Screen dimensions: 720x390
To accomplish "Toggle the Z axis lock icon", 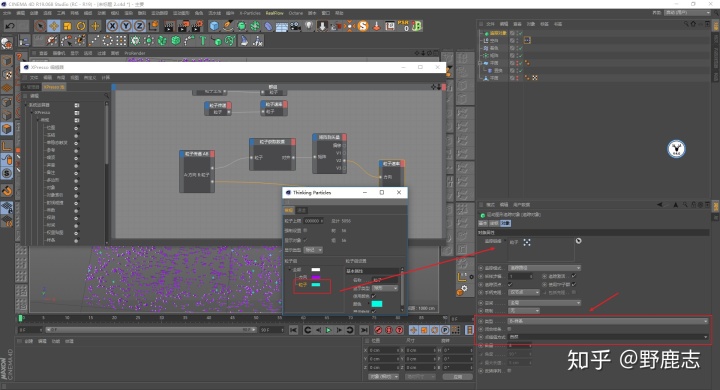I will point(140,26).
